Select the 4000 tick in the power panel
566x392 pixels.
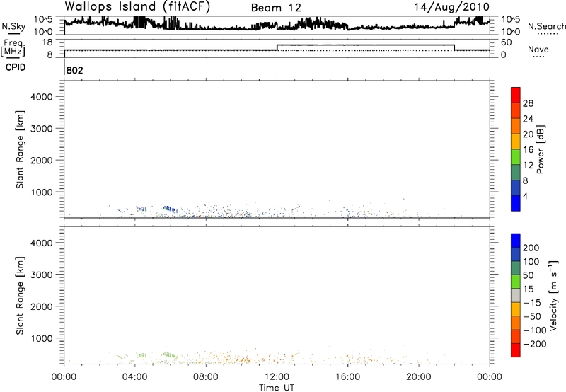(41, 97)
